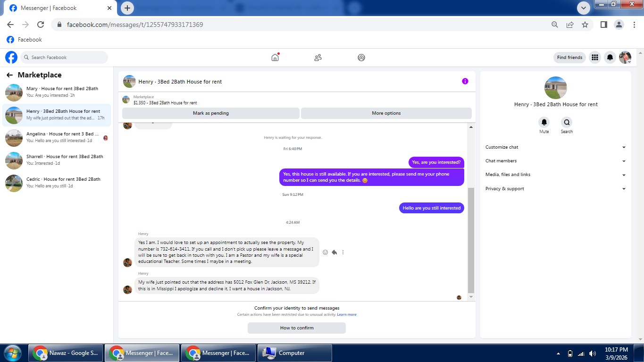
Task: Go back with the Marketplace arrow
Action: click(x=9, y=75)
